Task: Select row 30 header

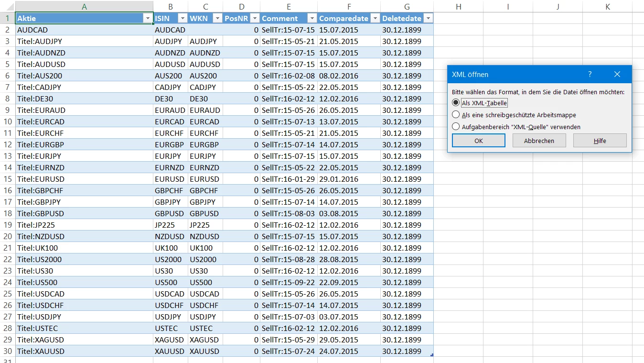Action: 8,351
